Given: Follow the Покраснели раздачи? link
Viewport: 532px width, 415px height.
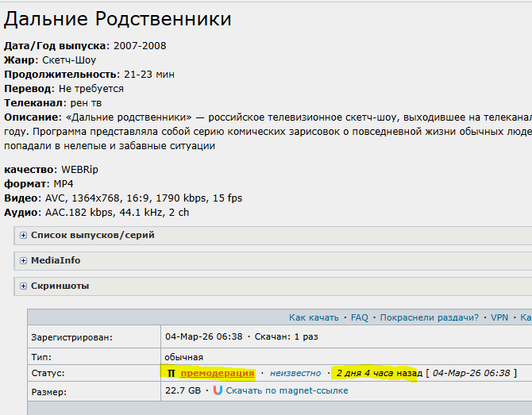Looking at the screenshot, I should 429,317.
